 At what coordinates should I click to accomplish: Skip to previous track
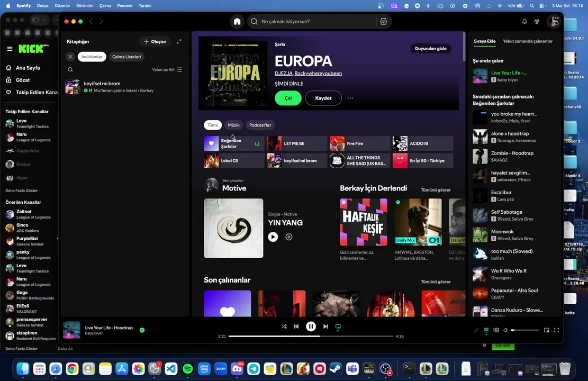click(x=296, y=326)
